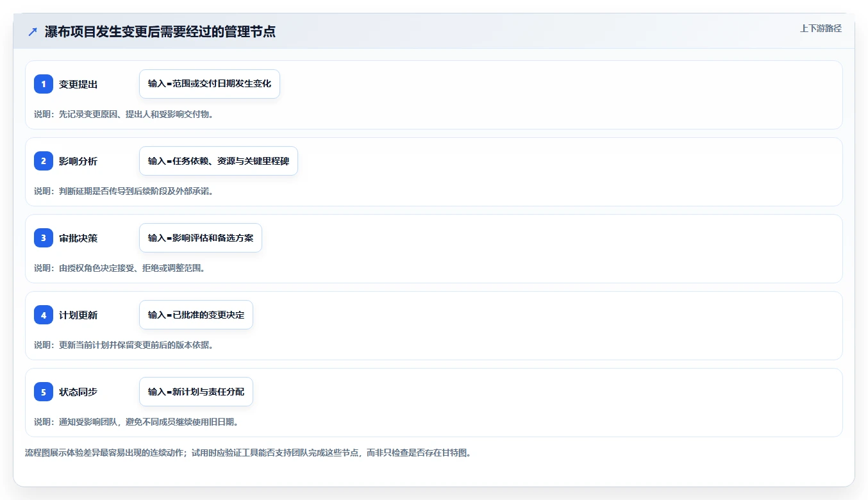Click the 状态同步 step title
This screenshot has width=868, height=500.
click(x=78, y=392)
